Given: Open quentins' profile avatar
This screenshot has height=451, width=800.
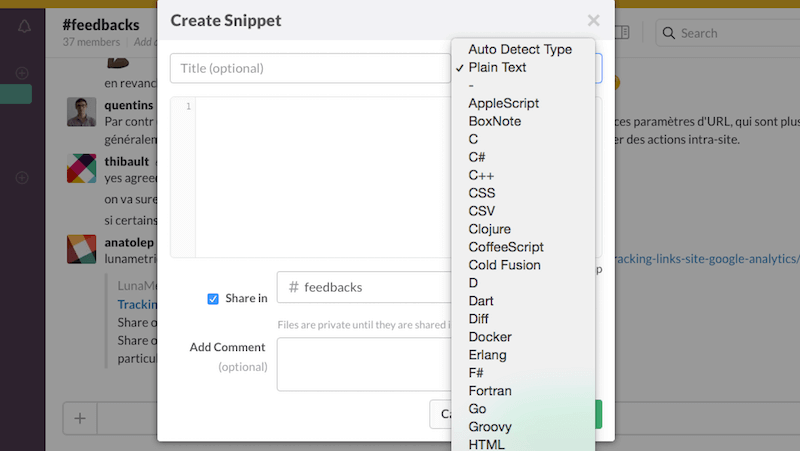Looking at the screenshot, I should [x=81, y=112].
